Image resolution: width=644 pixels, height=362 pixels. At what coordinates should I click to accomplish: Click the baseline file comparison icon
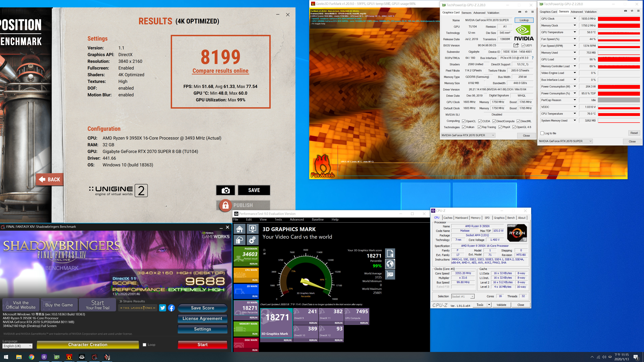coord(390,253)
